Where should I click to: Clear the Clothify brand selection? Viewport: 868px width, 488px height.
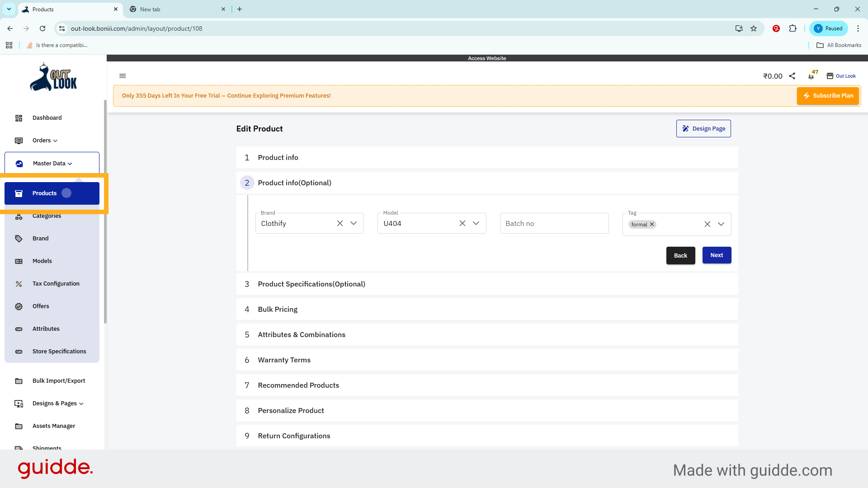(x=340, y=223)
